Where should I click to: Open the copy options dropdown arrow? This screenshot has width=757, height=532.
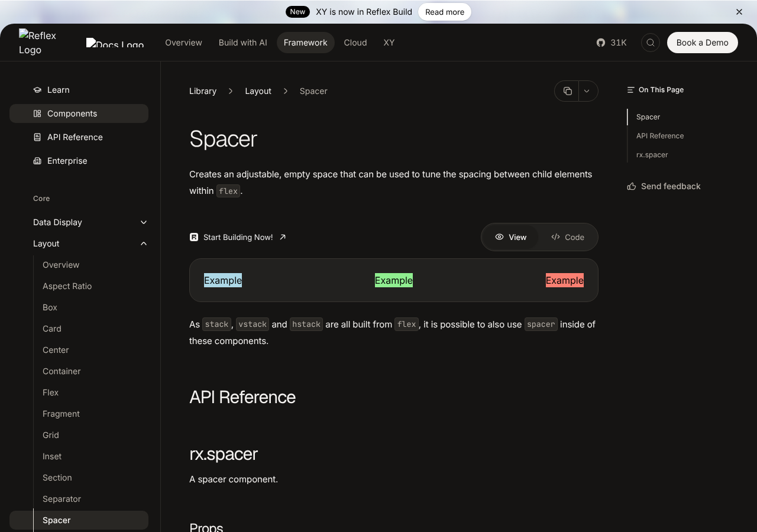click(x=587, y=91)
